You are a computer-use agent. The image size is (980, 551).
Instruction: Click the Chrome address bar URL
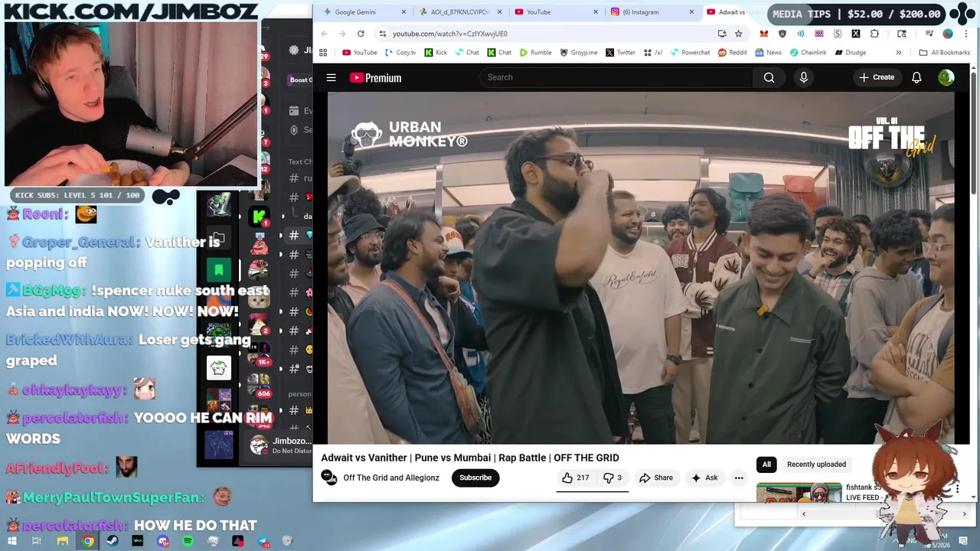450,34
